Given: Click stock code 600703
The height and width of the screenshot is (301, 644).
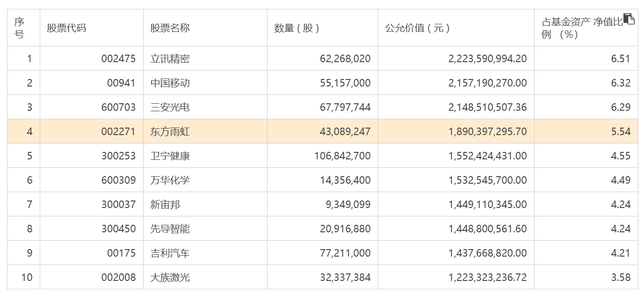Looking at the screenshot, I should tap(118, 107).
